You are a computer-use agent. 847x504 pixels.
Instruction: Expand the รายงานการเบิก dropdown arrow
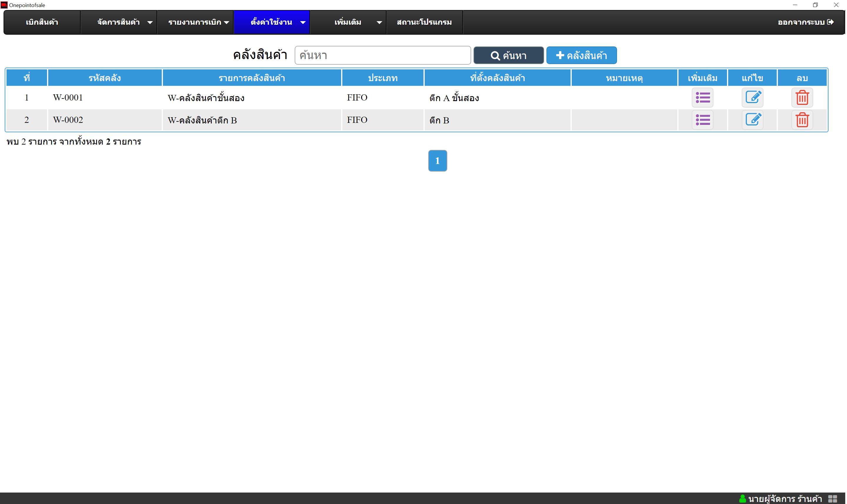coord(226,22)
